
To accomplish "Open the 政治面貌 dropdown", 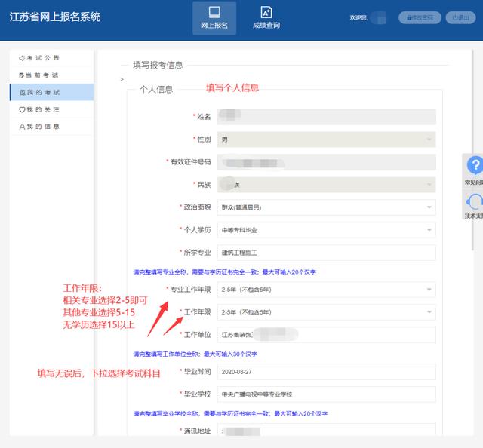I will (327, 207).
